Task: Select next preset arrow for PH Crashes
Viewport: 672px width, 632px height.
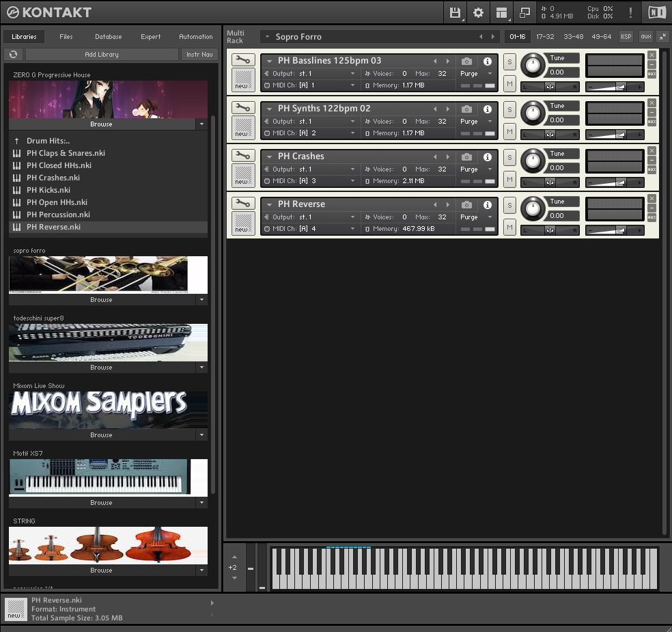Action: pos(448,157)
